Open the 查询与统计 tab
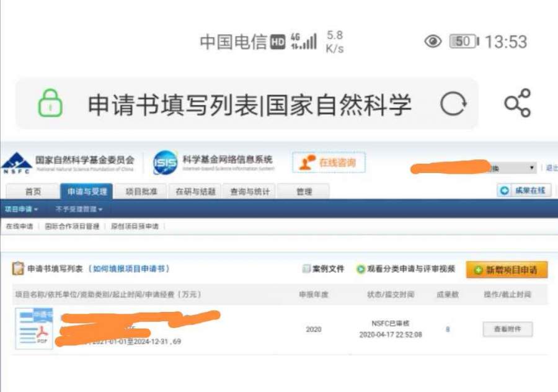This screenshot has width=558, height=392. click(x=250, y=192)
